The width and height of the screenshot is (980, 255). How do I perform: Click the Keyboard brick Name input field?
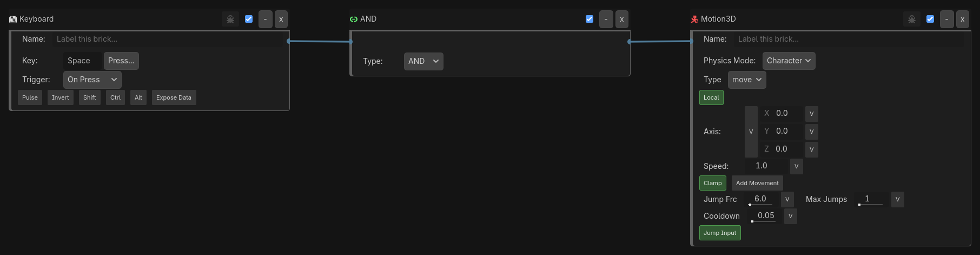tap(168, 39)
